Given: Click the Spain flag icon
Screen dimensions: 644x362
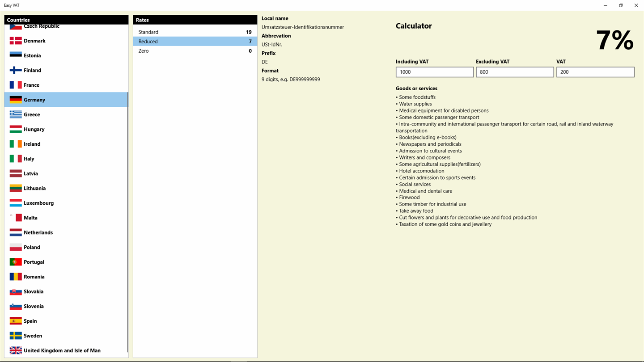Looking at the screenshot, I should 16,321.
